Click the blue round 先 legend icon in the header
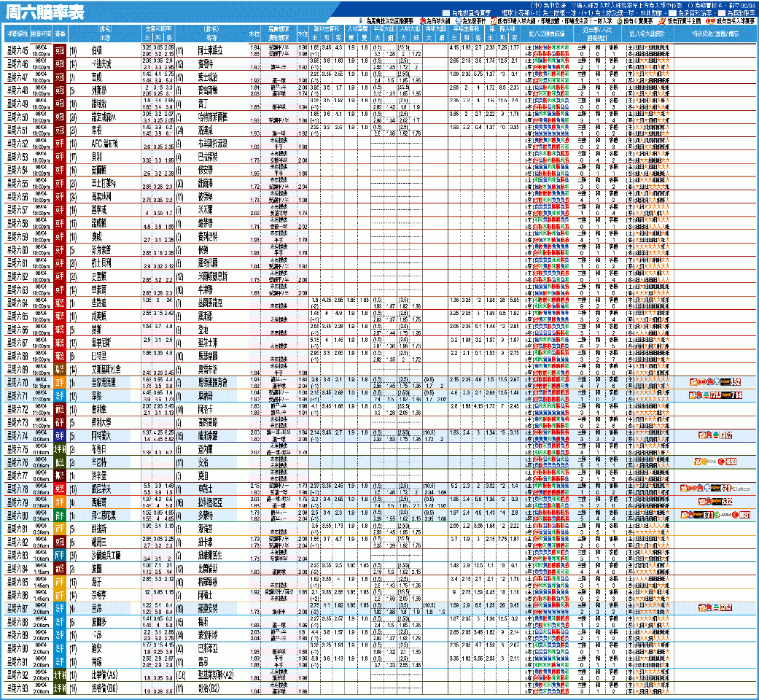 pos(459,21)
